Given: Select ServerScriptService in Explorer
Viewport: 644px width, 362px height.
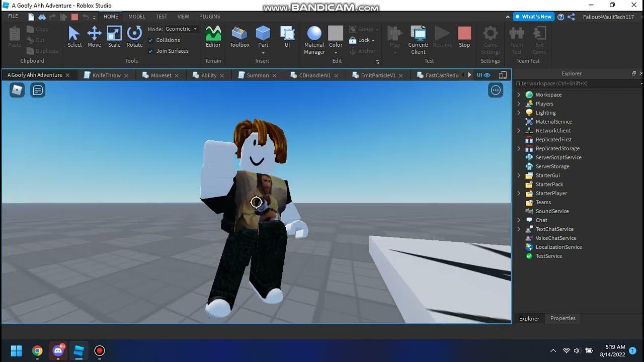Looking at the screenshot, I should click(558, 157).
